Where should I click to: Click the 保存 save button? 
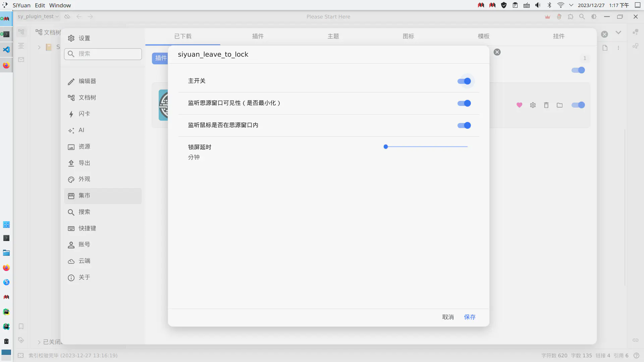coord(470,317)
